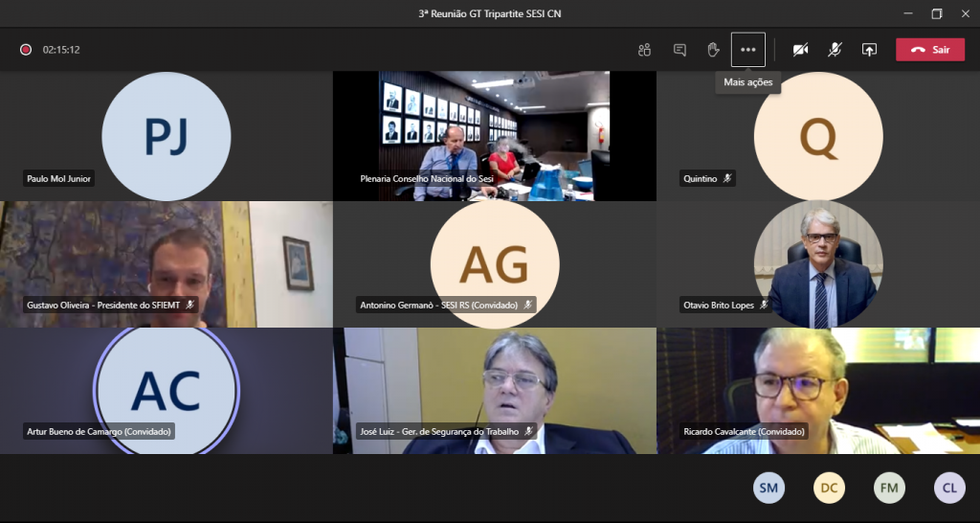980x523 pixels.
Task: Select José Luiz's video tile
Action: (x=495, y=391)
